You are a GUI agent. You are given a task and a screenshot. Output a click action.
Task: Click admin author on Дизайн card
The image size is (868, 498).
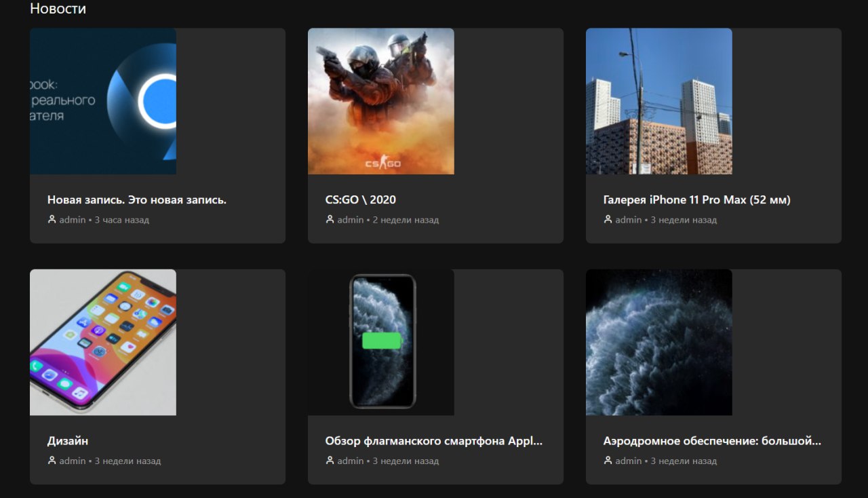[x=73, y=461]
